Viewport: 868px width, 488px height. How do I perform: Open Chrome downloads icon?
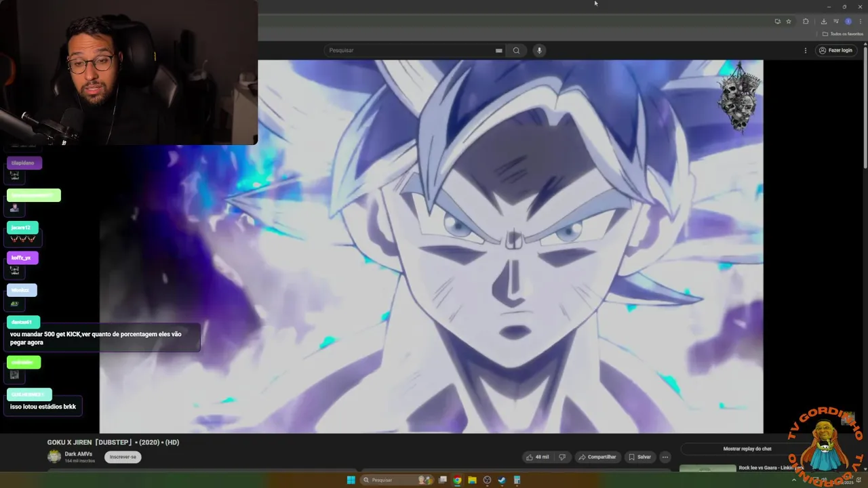click(824, 21)
